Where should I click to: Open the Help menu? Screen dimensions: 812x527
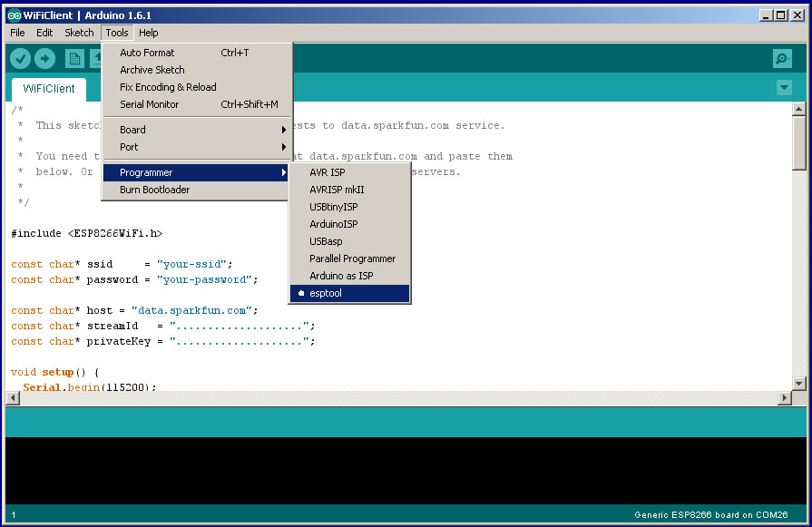pyautogui.click(x=149, y=33)
